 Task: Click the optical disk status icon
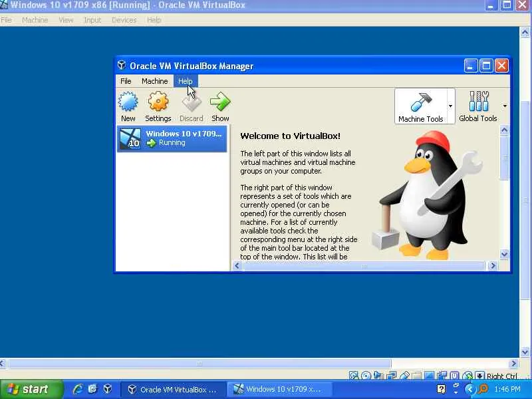[366, 376]
